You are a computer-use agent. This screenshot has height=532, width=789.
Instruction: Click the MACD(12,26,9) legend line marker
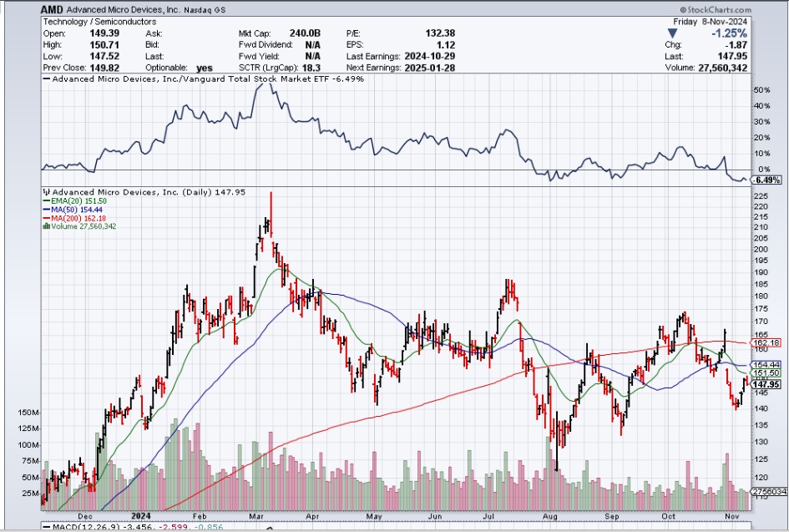46,527
